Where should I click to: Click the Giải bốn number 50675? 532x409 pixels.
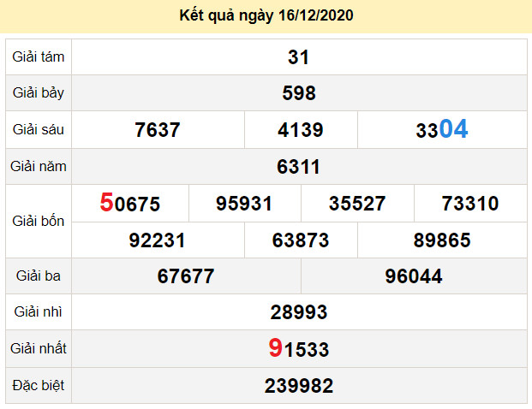pos(130,203)
